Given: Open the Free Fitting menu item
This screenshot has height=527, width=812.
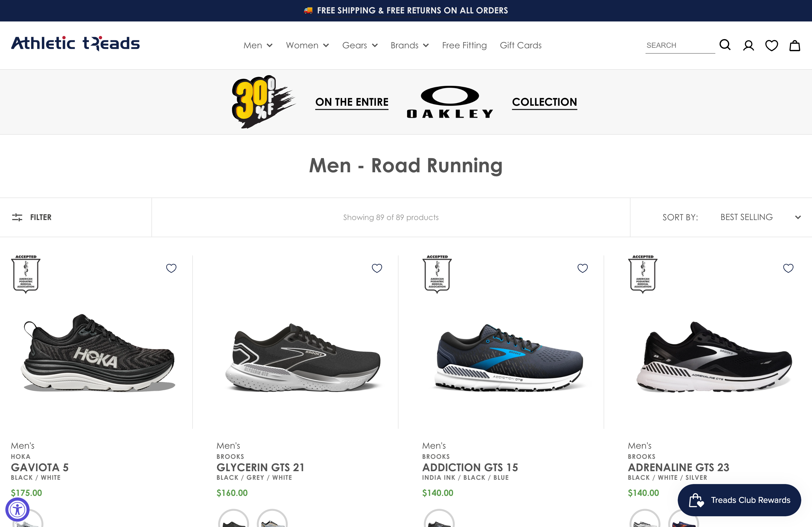Looking at the screenshot, I should pos(464,45).
